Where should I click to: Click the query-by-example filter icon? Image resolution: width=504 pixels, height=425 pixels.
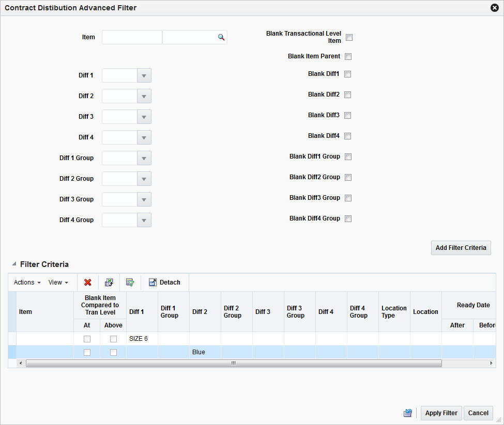point(130,282)
